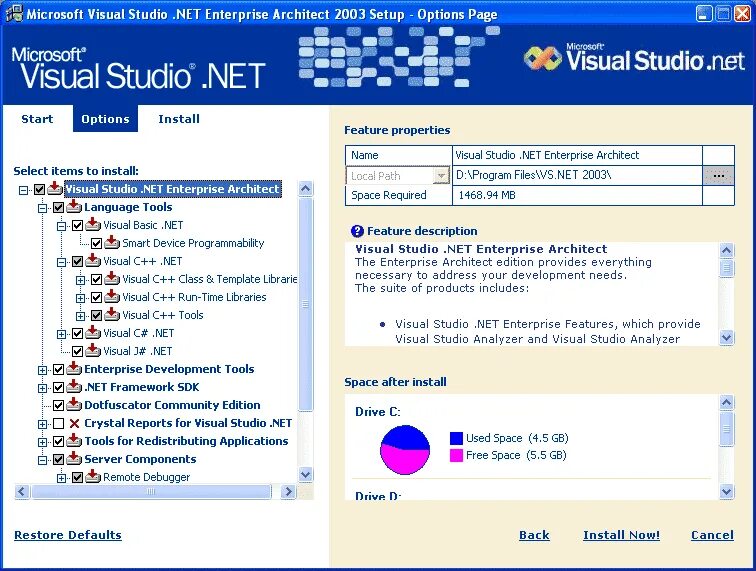Click the Feature description scroll down arrow
756x571 pixels.
727,337
